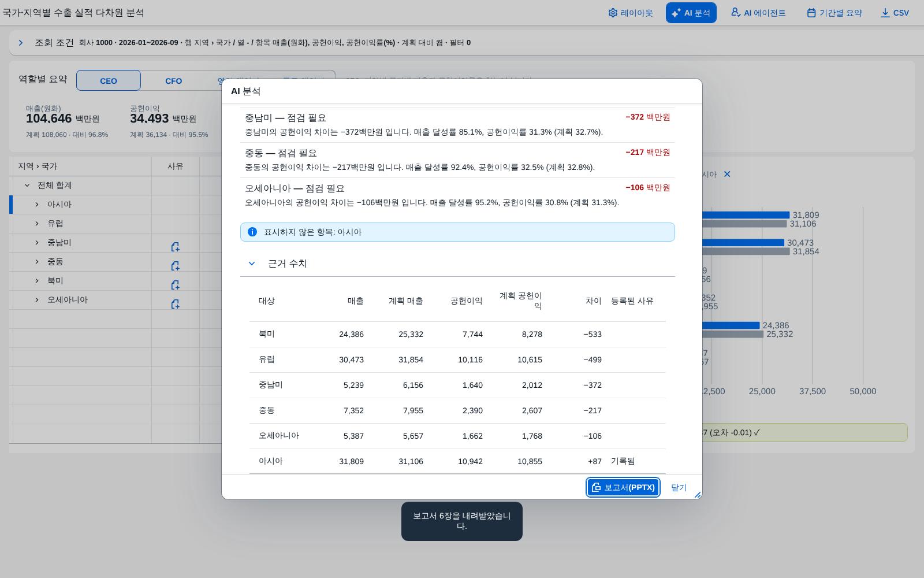
Task: Click the 사유 column header in grid
Action: [176, 166]
